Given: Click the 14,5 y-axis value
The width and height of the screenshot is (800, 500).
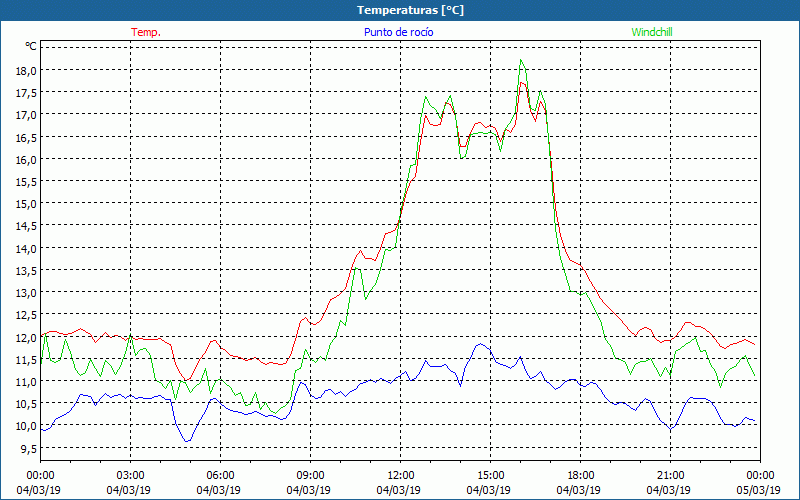Looking at the screenshot, I should click(x=26, y=226).
